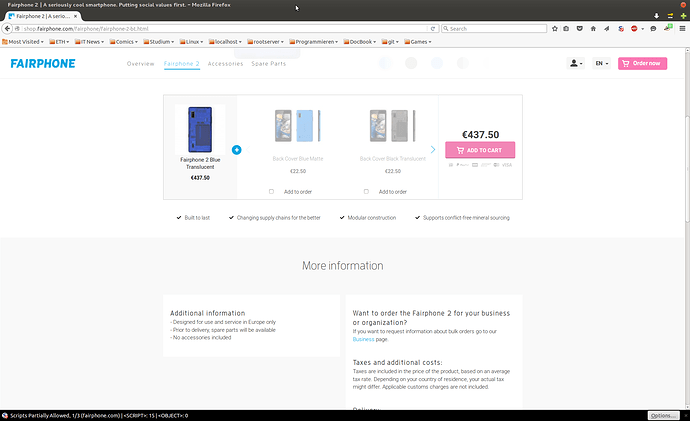The height and width of the screenshot is (421, 690).
Task: Click the yellow network arrows indicator icon
Action: 670,15
